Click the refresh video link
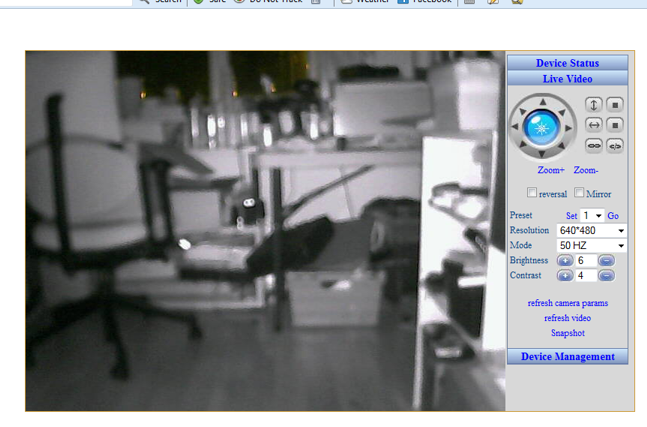Image resolution: width=647 pixels, height=427 pixels. [567, 318]
